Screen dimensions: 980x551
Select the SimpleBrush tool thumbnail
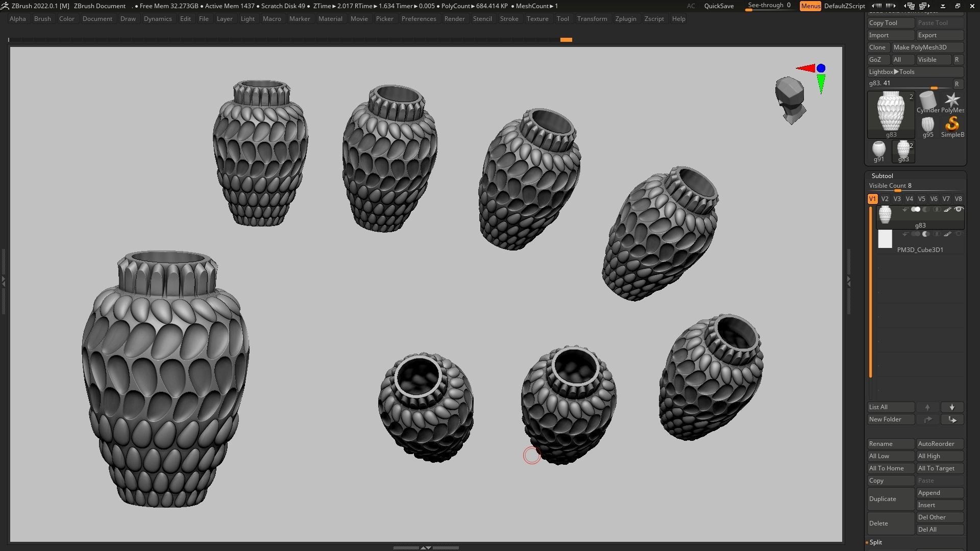[952, 126]
